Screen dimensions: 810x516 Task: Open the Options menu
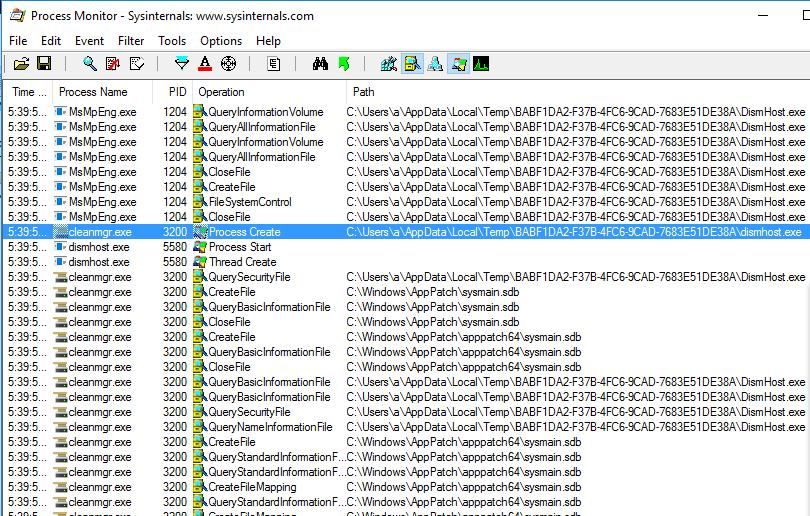pyautogui.click(x=221, y=41)
